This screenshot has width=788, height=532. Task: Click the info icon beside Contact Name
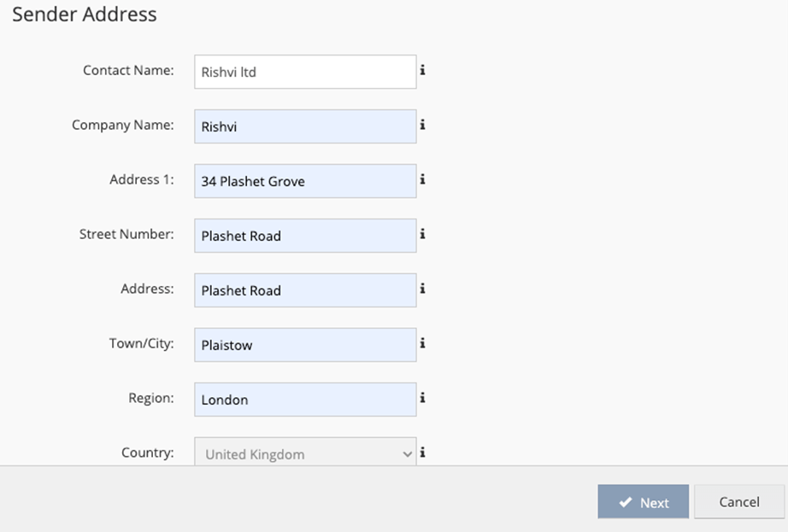422,71
